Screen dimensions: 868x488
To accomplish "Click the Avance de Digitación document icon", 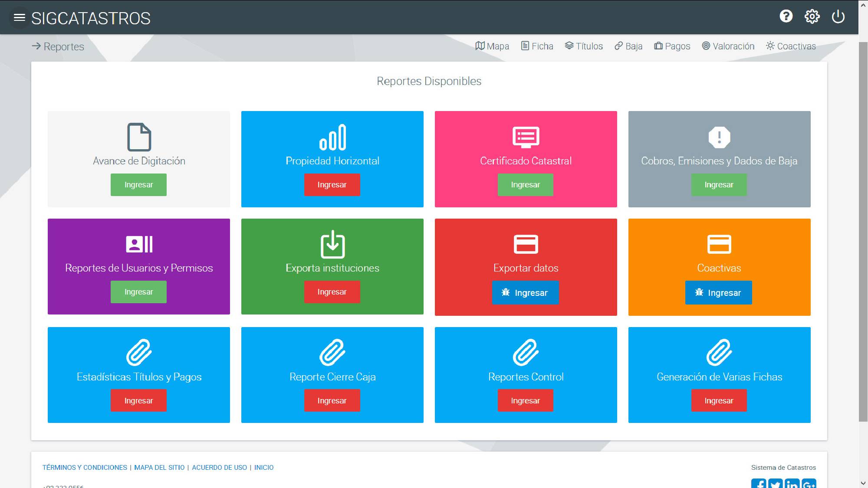I will pos(139,137).
